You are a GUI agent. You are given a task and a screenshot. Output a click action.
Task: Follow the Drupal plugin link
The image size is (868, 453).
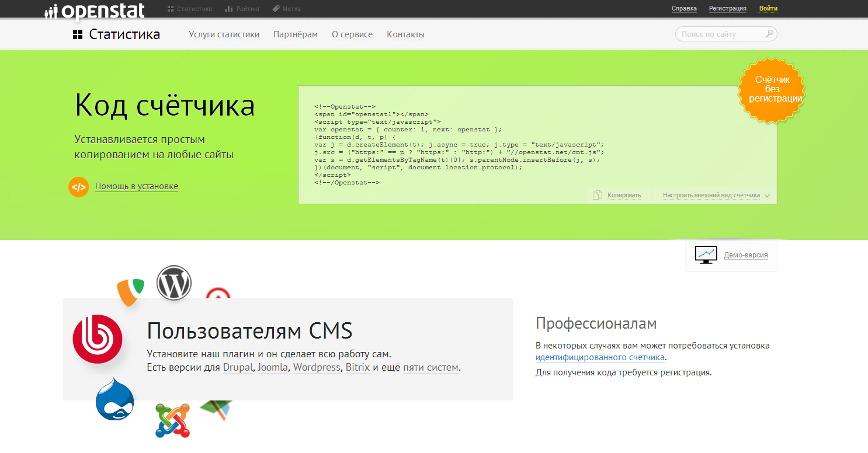[x=238, y=368]
